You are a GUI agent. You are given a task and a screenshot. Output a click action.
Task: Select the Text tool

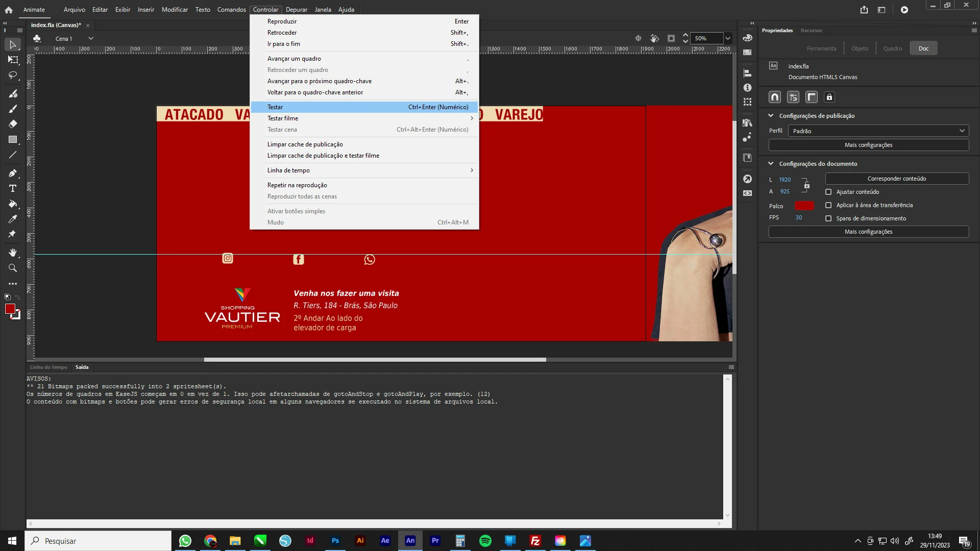13,189
